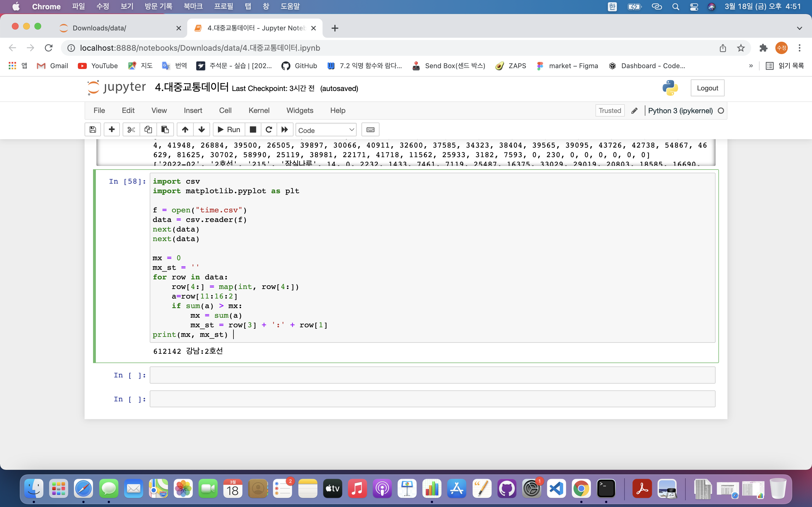This screenshot has height=507, width=812.
Task: Save and checkpoint the notebook
Action: click(93, 130)
